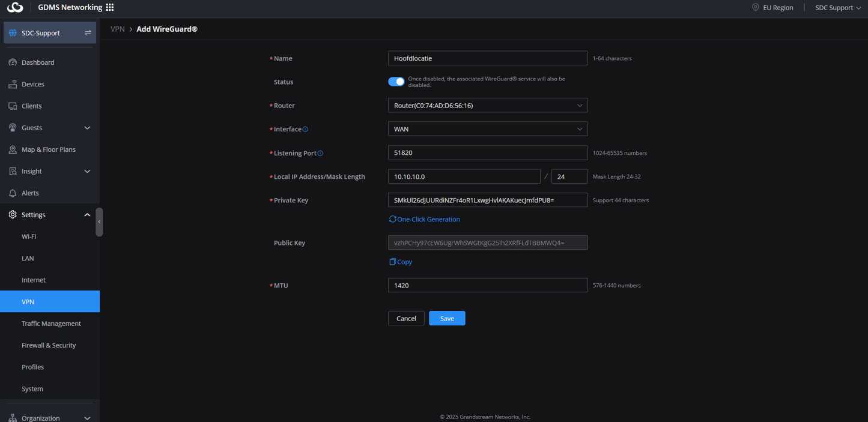Click the refresh icon of One-Click Generation
This screenshot has height=422, width=868.
[392, 219]
